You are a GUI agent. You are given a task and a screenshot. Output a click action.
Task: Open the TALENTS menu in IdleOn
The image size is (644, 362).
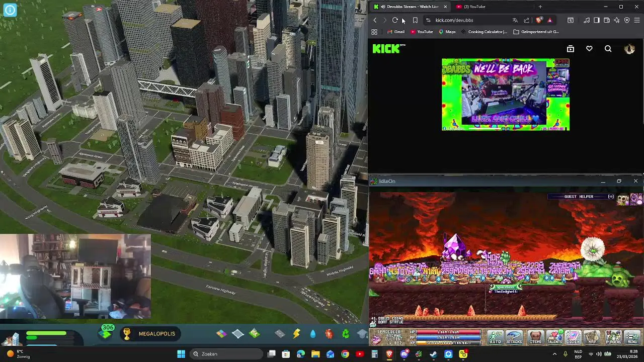[x=554, y=337]
